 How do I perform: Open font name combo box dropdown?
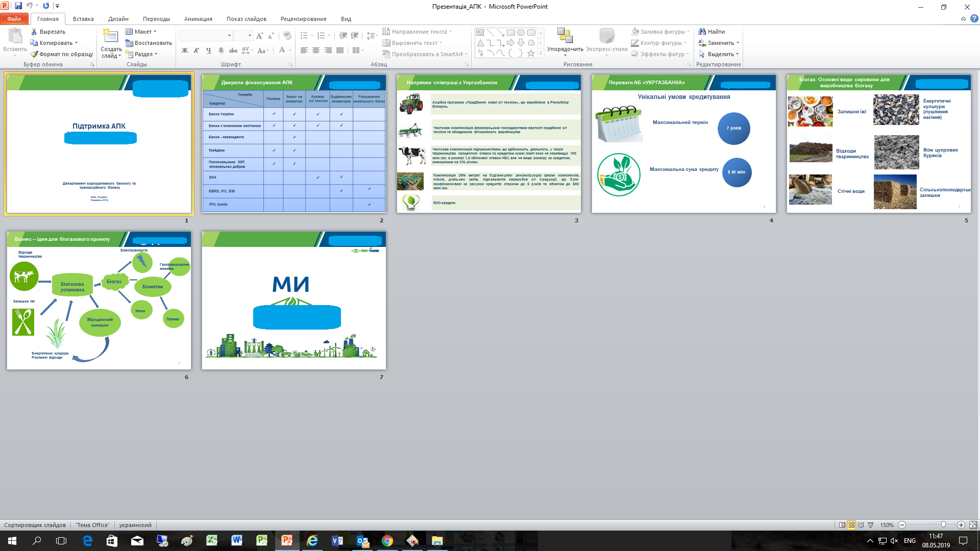coord(229,36)
